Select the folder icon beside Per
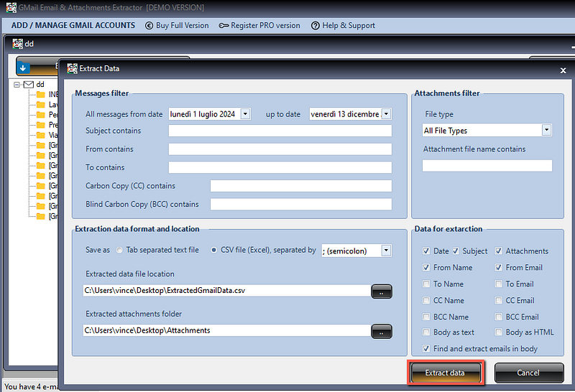 pos(41,115)
